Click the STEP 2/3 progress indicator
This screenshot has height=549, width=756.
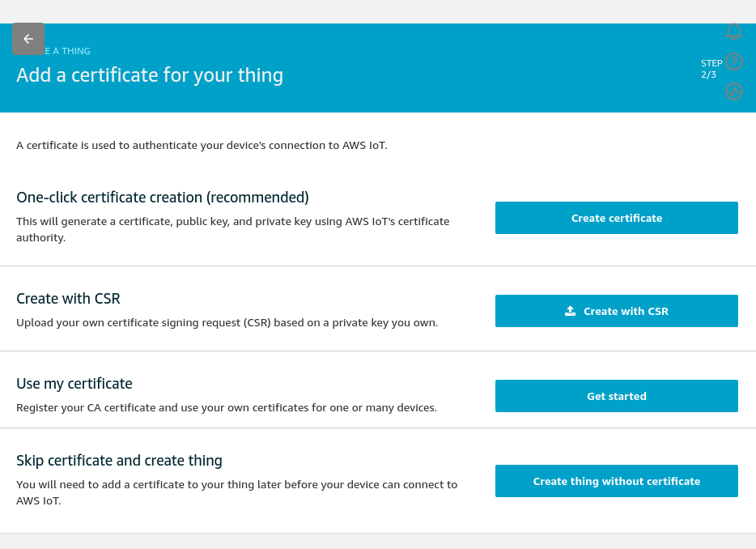tap(711, 69)
